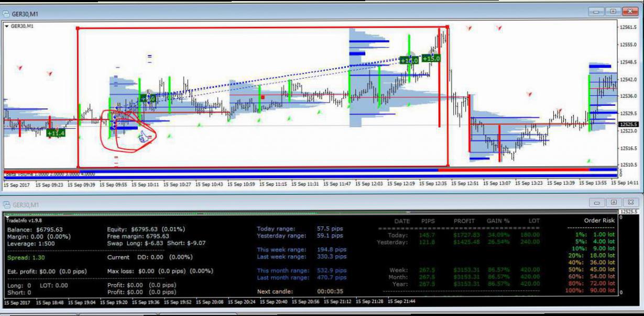Click the small red square marker on the chart
The height and width of the screenshot is (316, 644).
pos(263,97)
